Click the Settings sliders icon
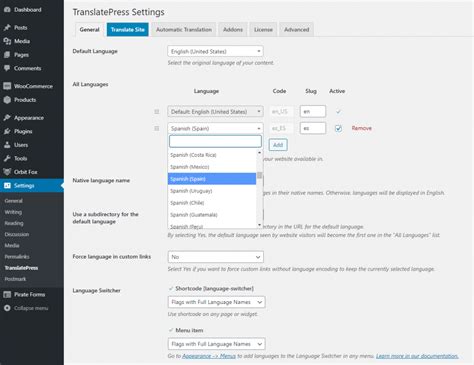This screenshot has height=365, width=474. [7, 186]
